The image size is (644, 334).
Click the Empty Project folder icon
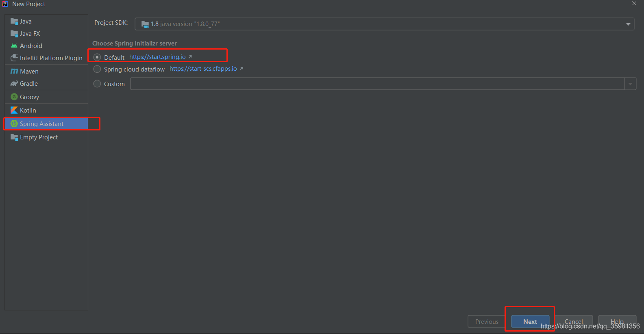14,137
